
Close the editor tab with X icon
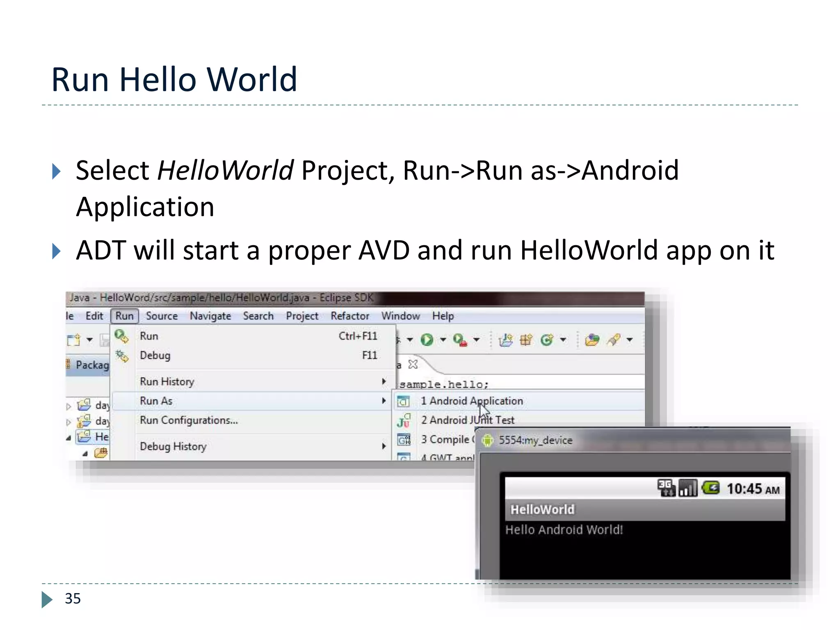[x=413, y=364]
